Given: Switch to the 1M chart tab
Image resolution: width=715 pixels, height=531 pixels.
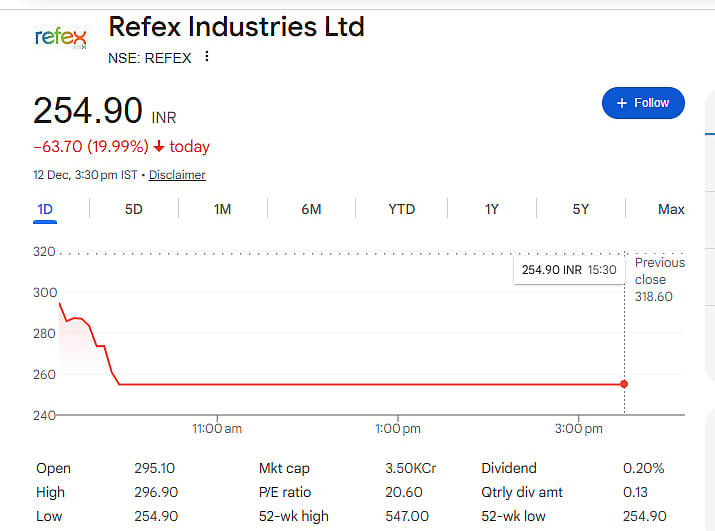Looking at the screenshot, I should pos(222,209).
